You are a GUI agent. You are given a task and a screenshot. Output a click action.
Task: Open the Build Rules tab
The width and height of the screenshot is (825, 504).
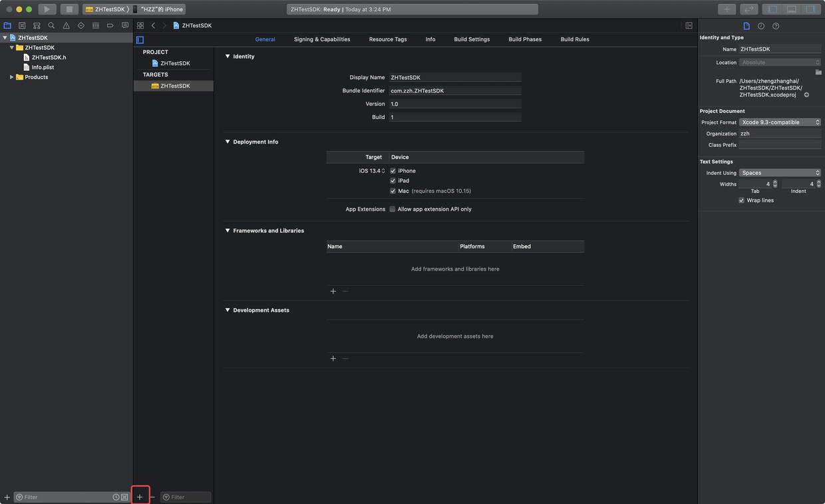pyautogui.click(x=575, y=39)
